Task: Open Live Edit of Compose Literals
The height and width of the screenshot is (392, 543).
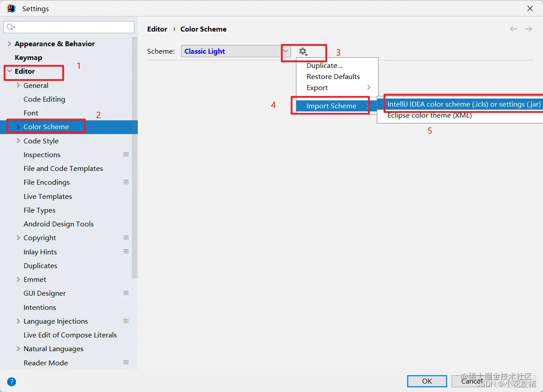Action: [70, 335]
